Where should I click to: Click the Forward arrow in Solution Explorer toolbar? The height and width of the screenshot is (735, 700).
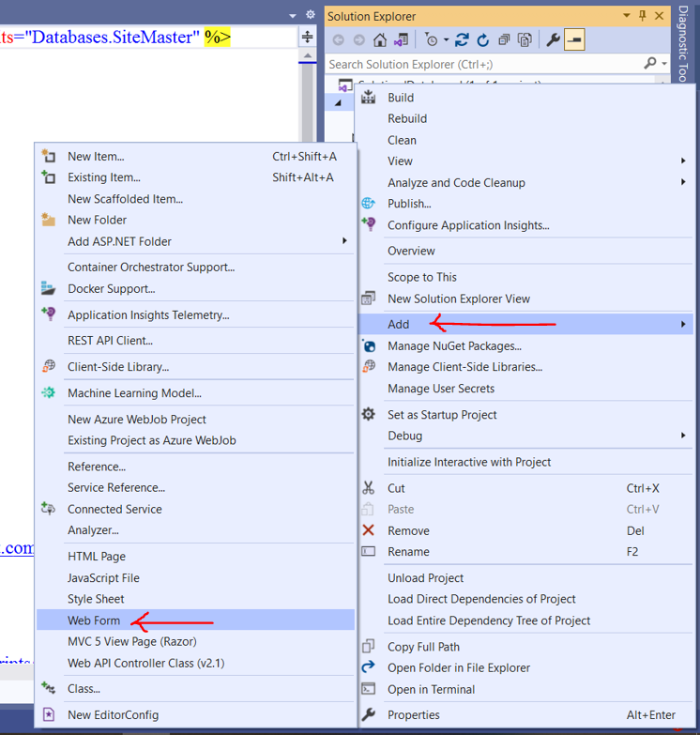pyautogui.click(x=358, y=40)
